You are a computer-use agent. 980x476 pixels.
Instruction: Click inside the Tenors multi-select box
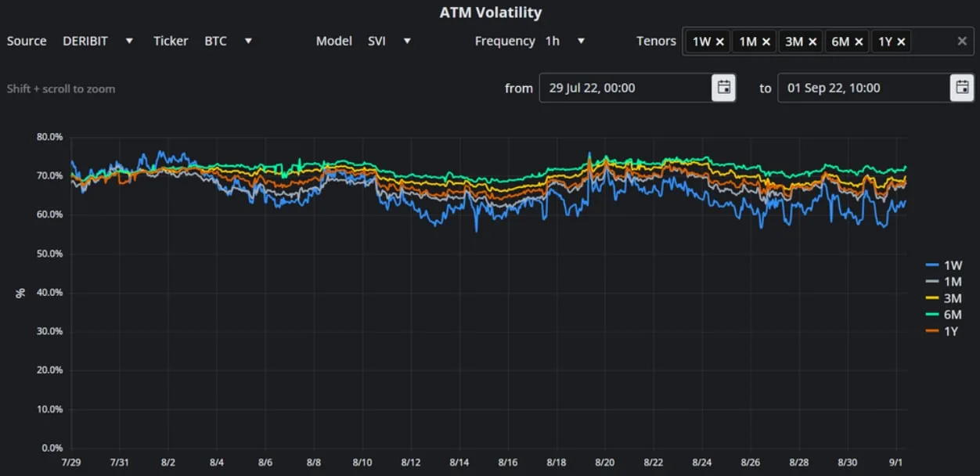pos(828,41)
